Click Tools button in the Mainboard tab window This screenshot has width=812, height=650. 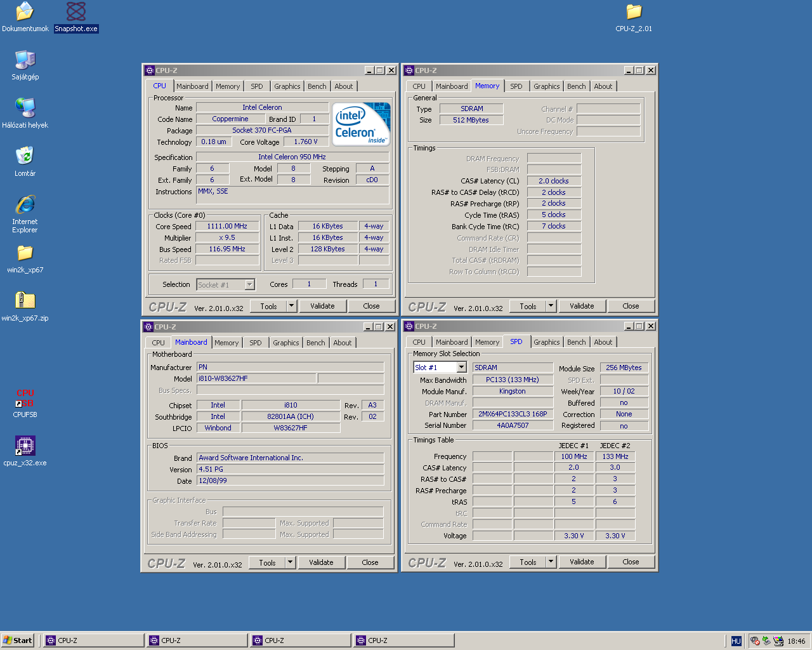[x=268, y=562]
